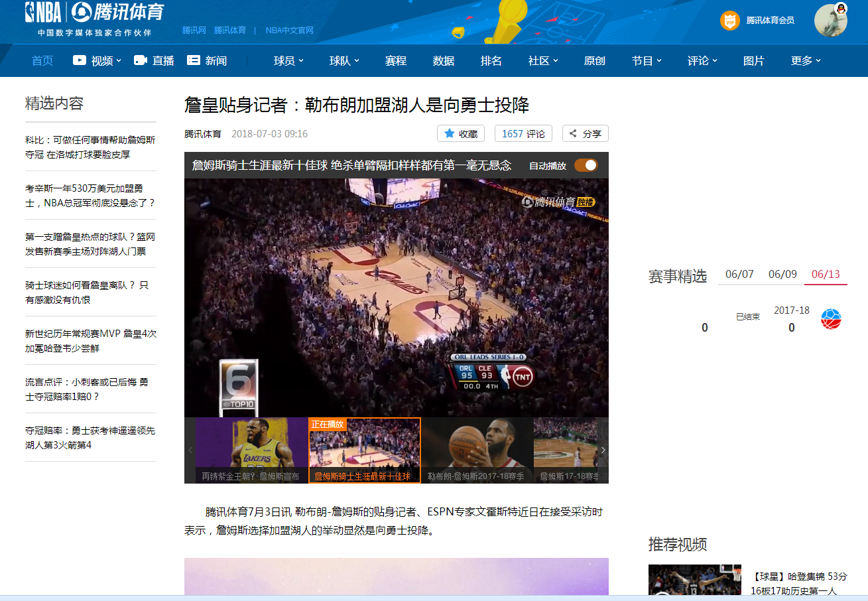Click previous arrow in video playlist strip
Screen dimensions: 868x601
(x=190, y=450)
